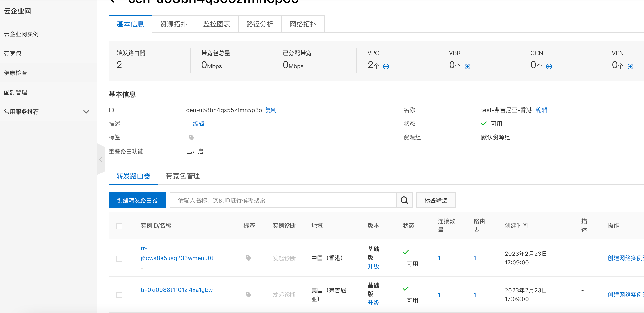Check the tr-j6cws8e5usq233wmenu0t row checkbox

119,258
